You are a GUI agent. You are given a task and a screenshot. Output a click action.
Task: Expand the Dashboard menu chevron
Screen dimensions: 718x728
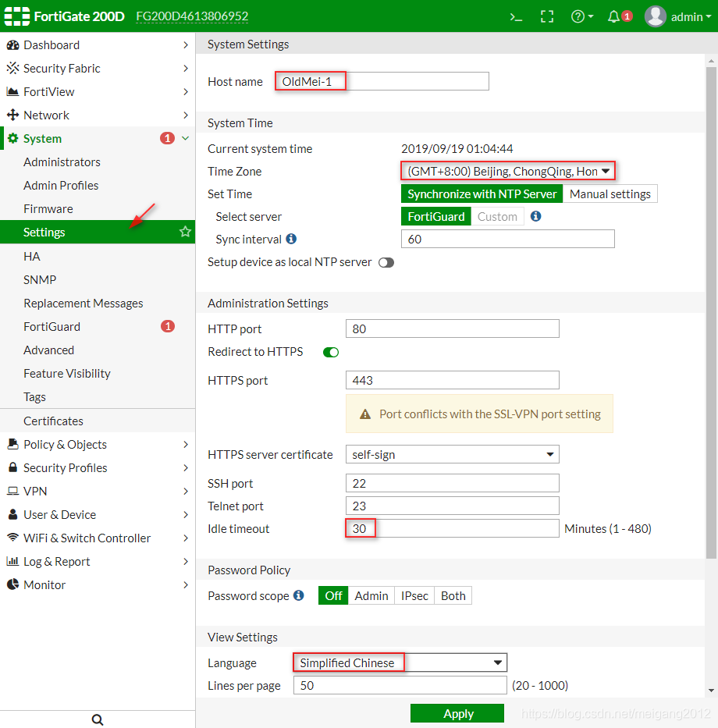pyautogui.click(x=185, y=45)
